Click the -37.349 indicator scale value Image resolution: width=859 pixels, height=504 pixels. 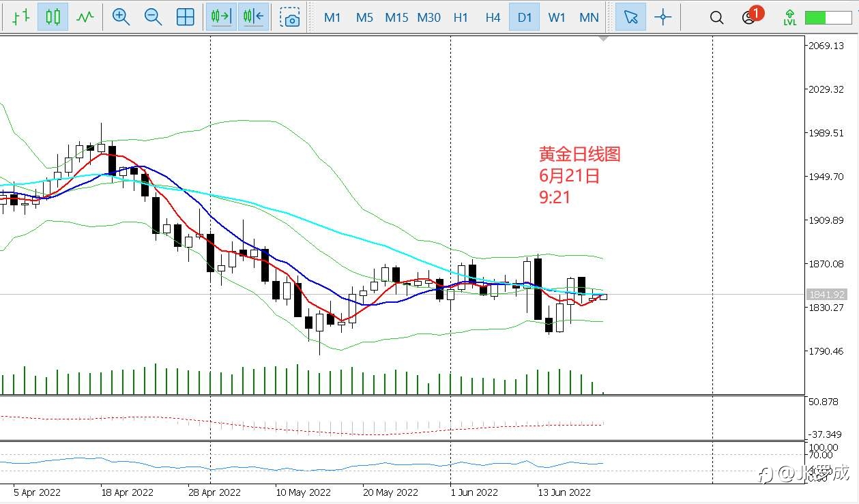(825, 434)
